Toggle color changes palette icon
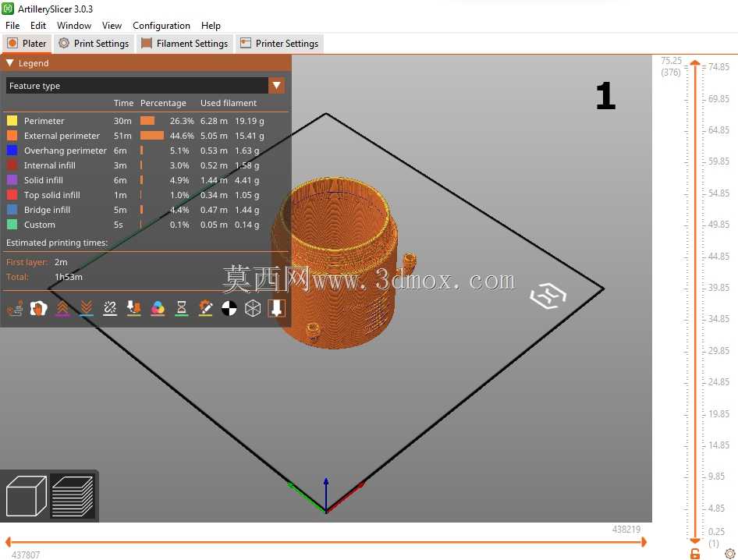This screenshot has width=738, height=560. (158, 309)
